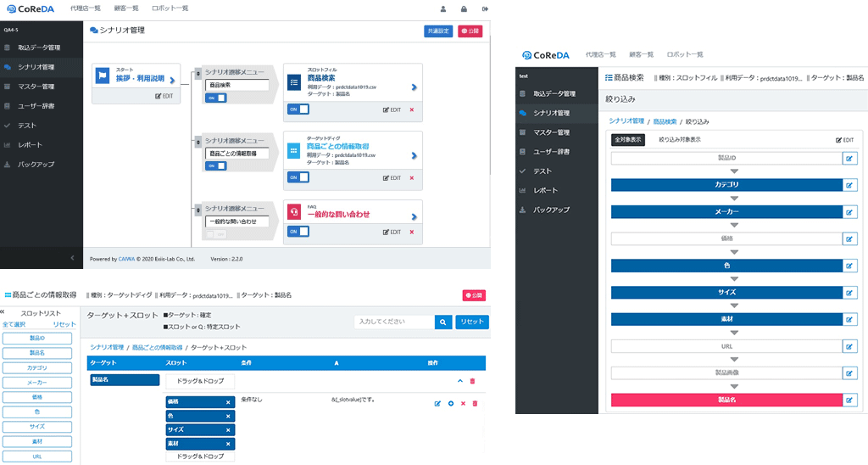Click the 入力してください search field

click(394, 322)
